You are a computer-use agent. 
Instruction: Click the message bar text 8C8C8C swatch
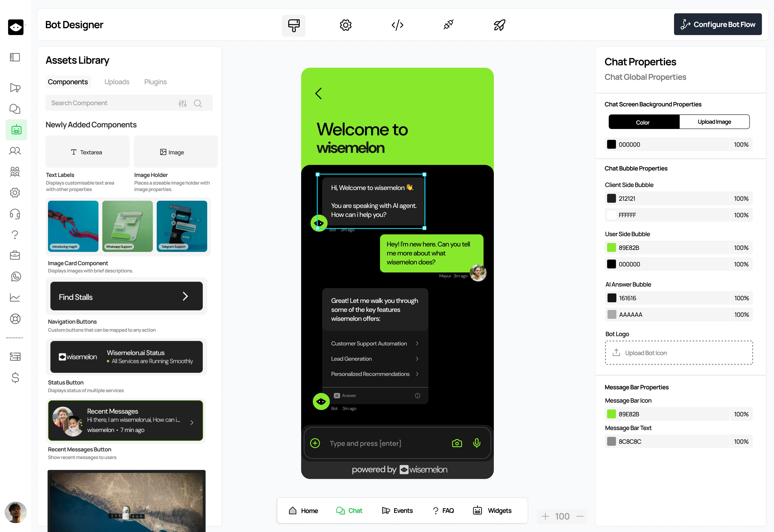[x=611, y=442]
